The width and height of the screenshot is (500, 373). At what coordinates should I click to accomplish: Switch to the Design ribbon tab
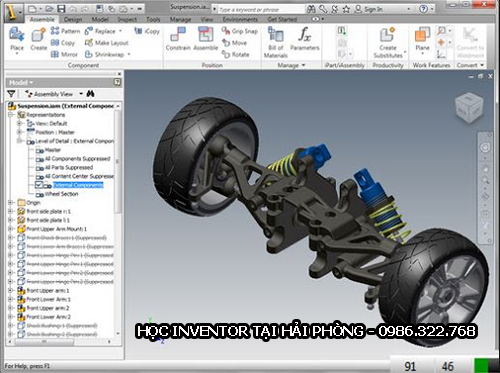pyautogui.click(x=73, y=19)
